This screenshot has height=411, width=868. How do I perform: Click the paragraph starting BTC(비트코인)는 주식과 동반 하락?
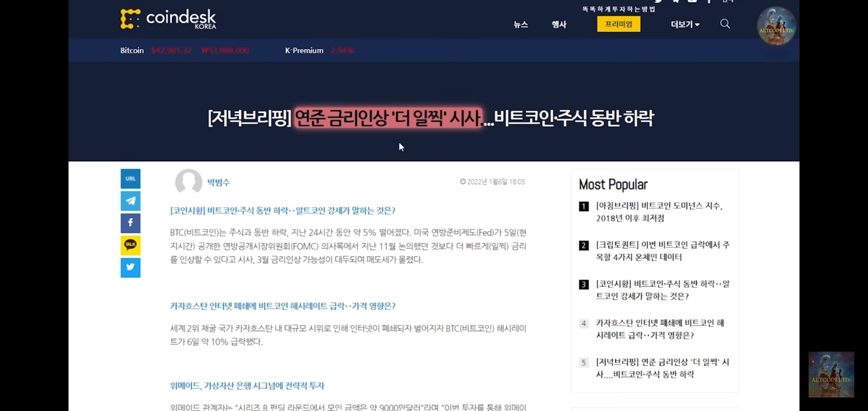pyautogui.click(x=348, y=246)
